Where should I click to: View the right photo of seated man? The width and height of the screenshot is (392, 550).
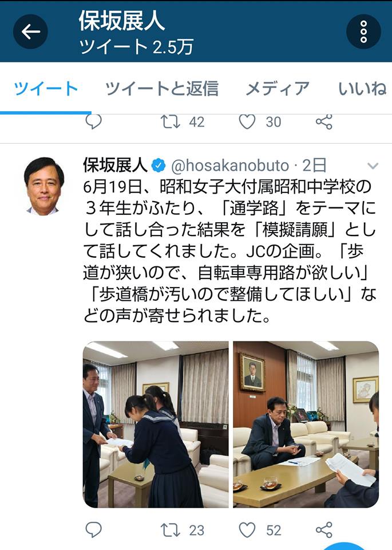tap(306, 425)
